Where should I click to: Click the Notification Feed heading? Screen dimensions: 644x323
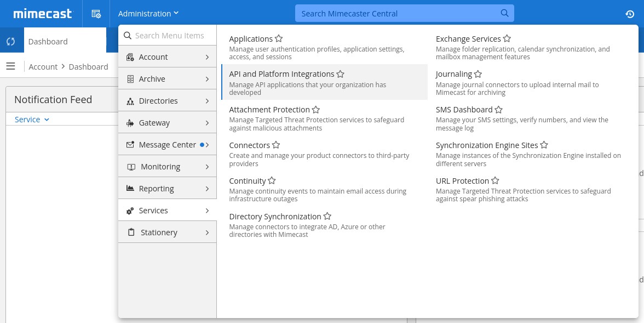53,100
